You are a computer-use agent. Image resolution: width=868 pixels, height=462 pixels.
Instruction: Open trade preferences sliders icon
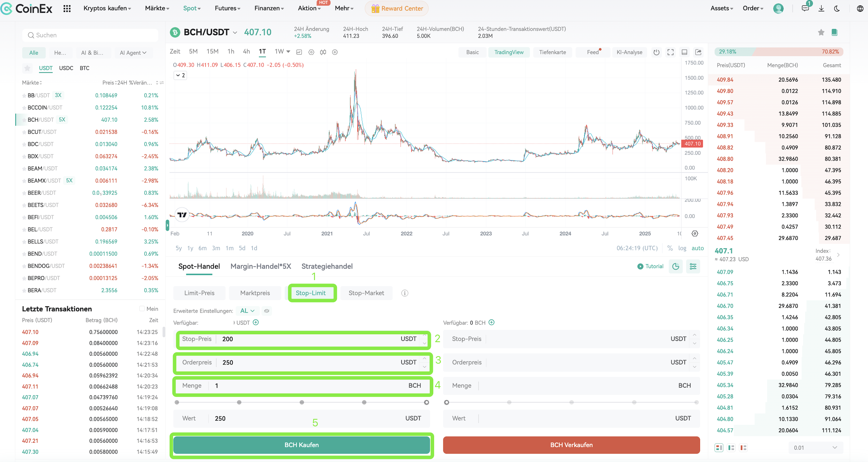point(693,266)
